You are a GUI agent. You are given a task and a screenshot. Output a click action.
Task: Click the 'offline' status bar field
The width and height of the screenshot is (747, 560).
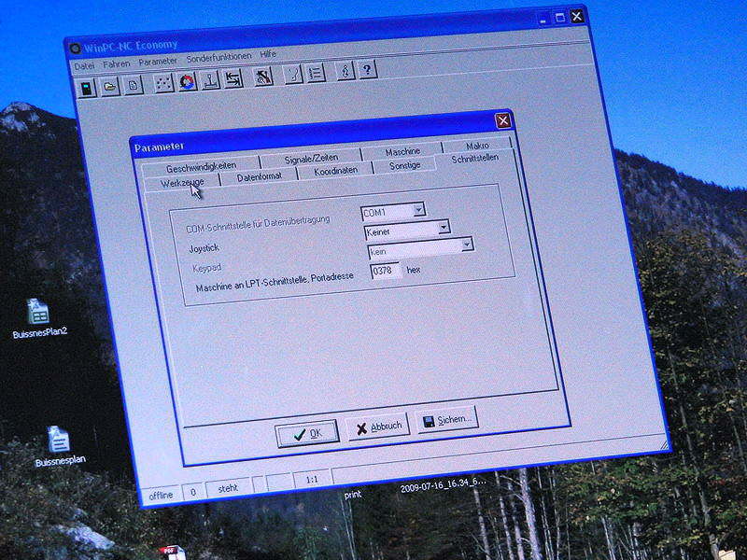(x=161, y=496)
